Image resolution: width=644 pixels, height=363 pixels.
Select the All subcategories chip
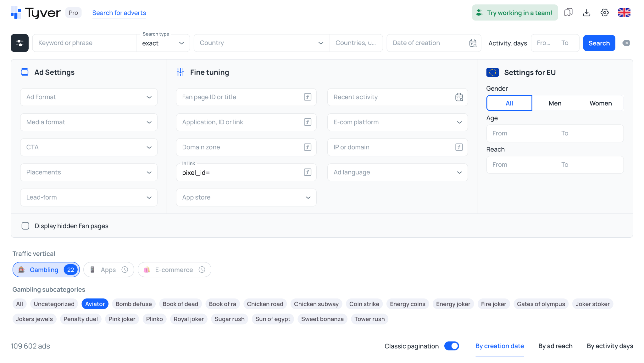click(x=19, y=304)
